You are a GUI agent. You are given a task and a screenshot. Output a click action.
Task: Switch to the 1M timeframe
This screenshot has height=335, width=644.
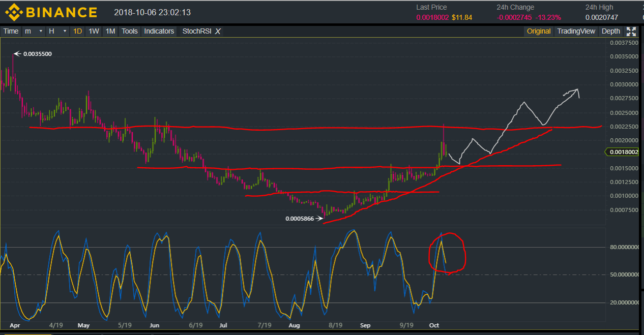click(x=110, y=31)
